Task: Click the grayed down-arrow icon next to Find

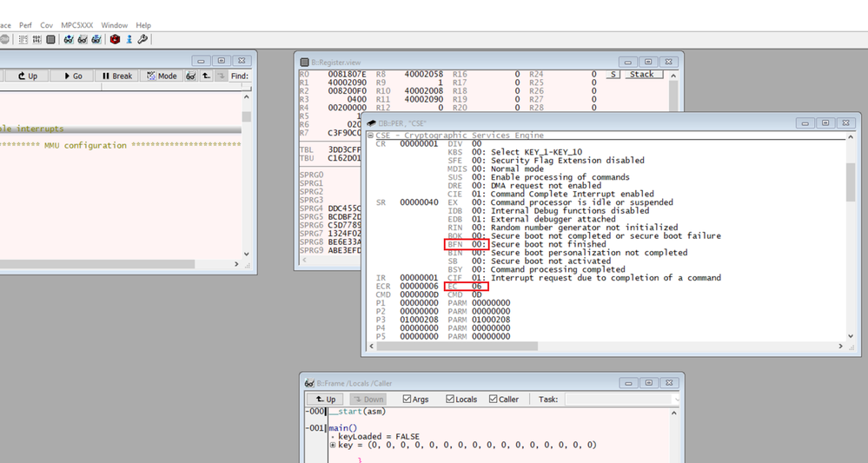Action: coord(221,76)
